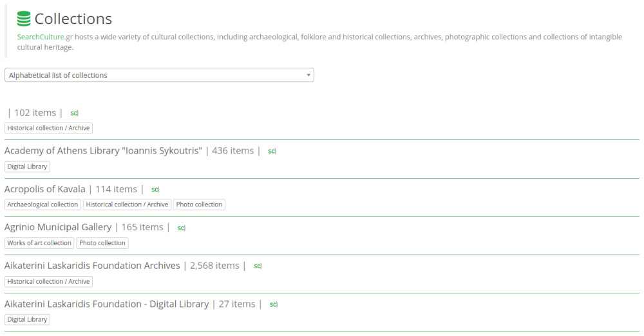Open Aikaterini Laskaridis Foundation - Digital Library
Image resolution: width=644 pixels, height=336 pixels.
click(106, 304)
